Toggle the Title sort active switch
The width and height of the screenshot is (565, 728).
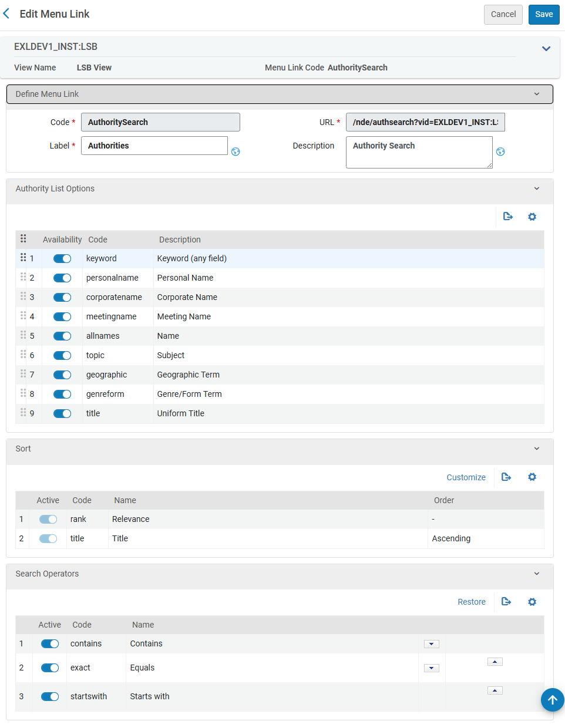pyautogui.click(x=48, y=538)
